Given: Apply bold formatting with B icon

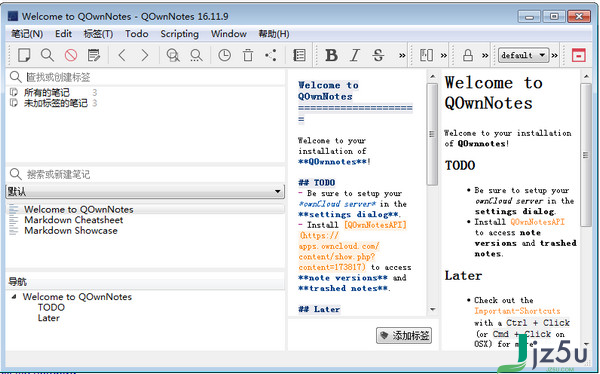Looking at the screenshot, I should (x=331, y=56).
